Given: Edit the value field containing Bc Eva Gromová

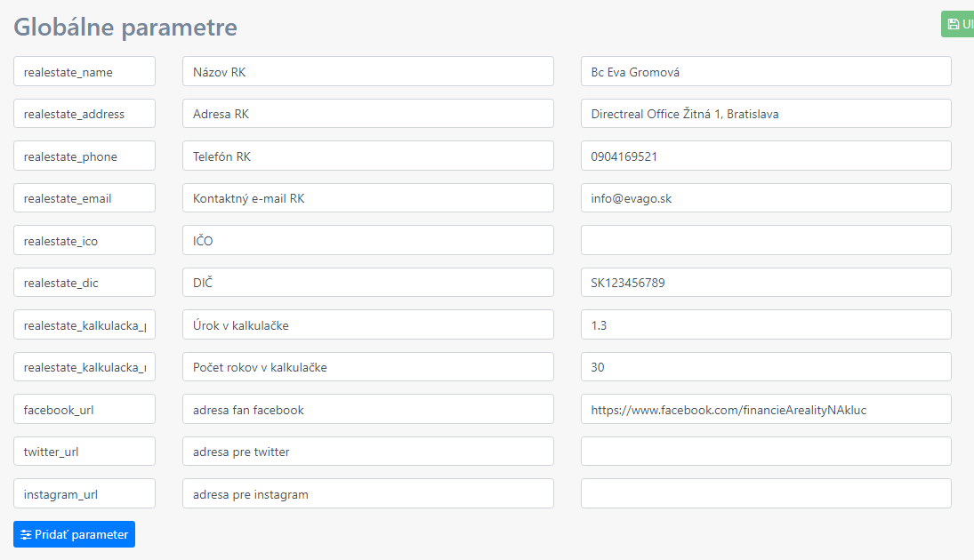Looking at the screenshot, I should [x=765, y=72].
